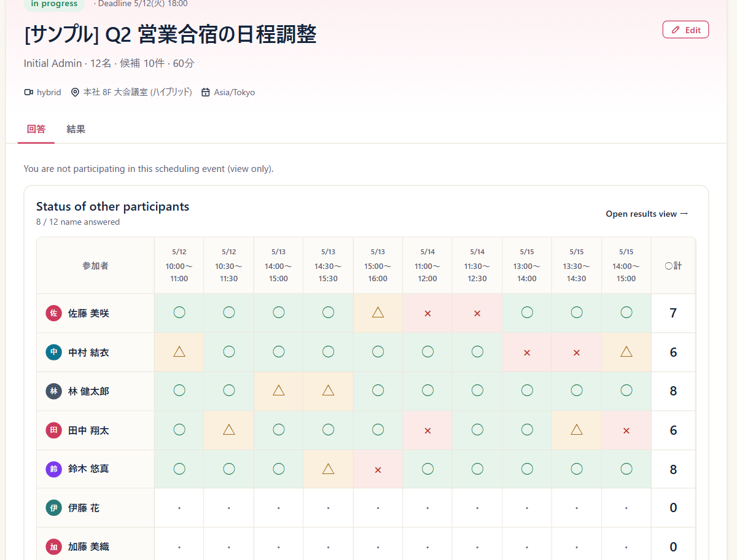Select the 5/12 10:30〜11:30 column header
The height and width of the screenshot is (560, 737).
[x=229, y=265]
